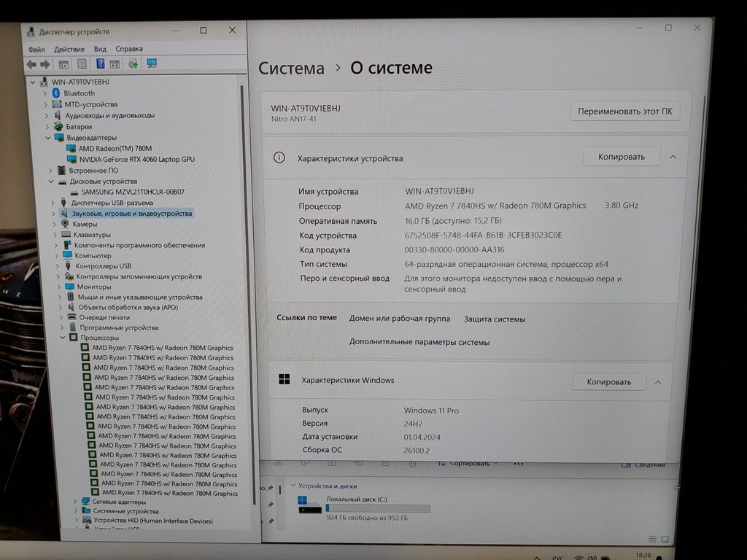Open the Защита системы link

point(495,319)
